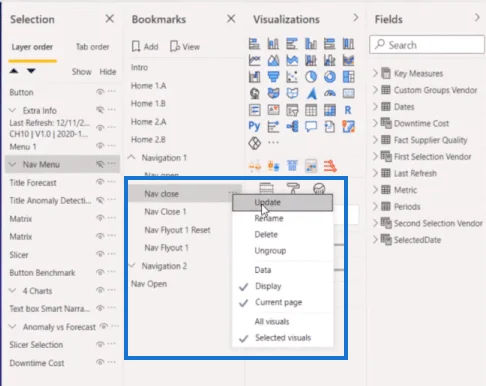This screenshot has width=486, height=386.
Task: Select the Ribbon chart visual
Action: [x=348, y=60]
